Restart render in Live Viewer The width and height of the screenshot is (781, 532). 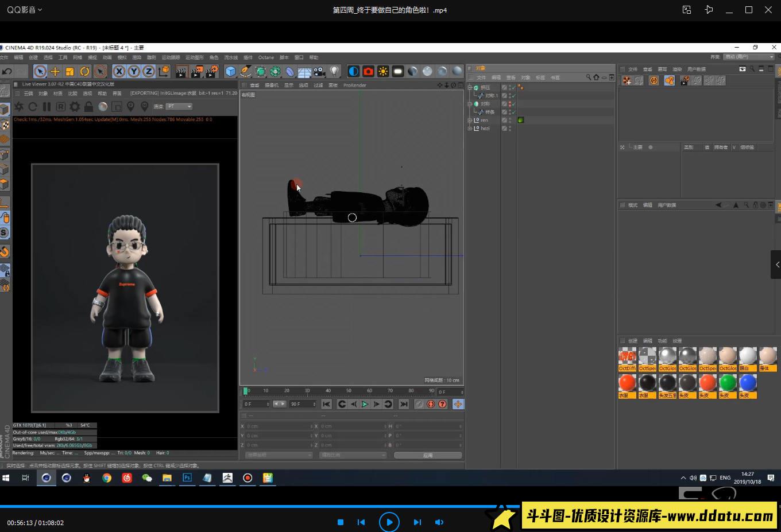pyautogui.click(x=33, y=107)
